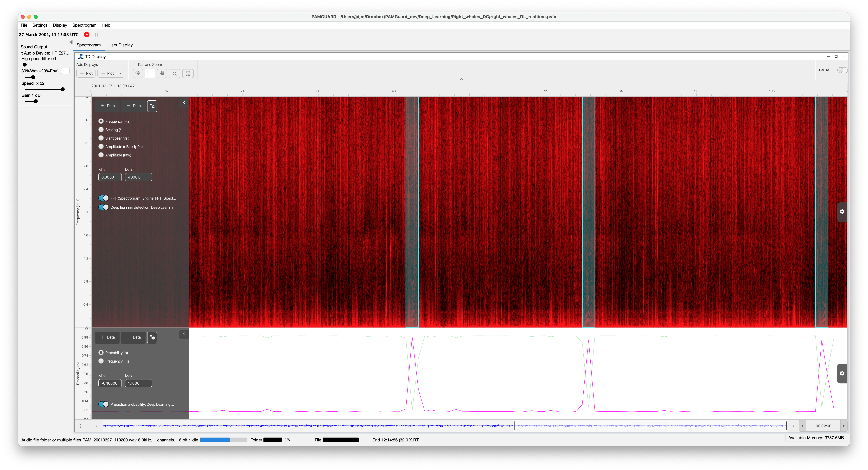Step the time scroller left
Viewport: 868px width, 470px height.
(97, 426)
